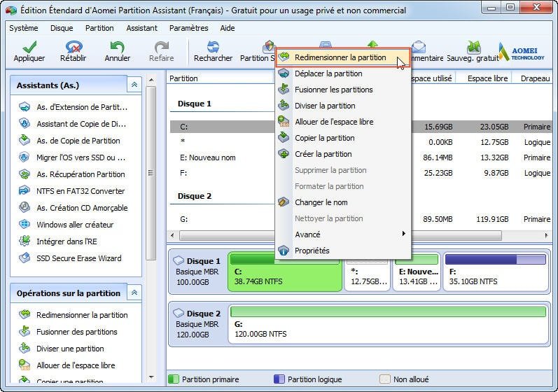Viewport: 558px width, 392px height.
Task: Click the Aomei Technology logo
Action: pos(522,52)
